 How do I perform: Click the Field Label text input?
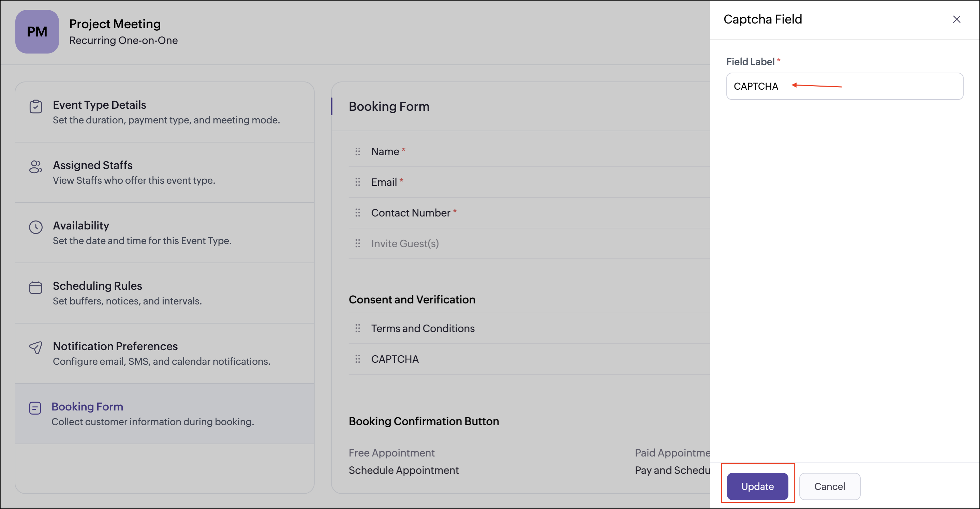875,86
